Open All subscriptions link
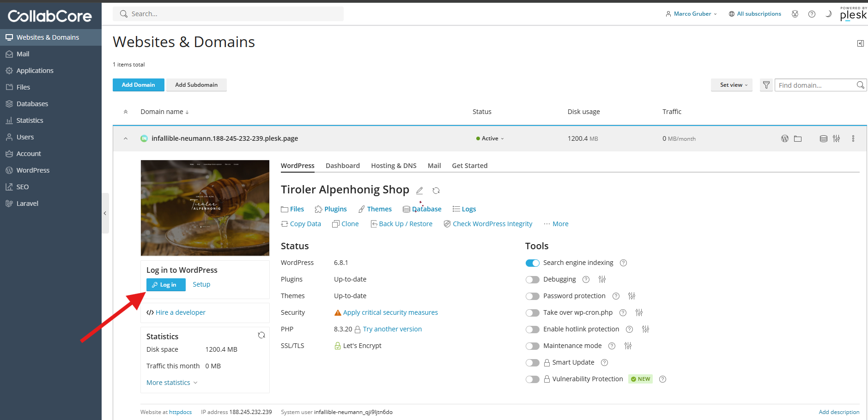 (x=755, y=14)
